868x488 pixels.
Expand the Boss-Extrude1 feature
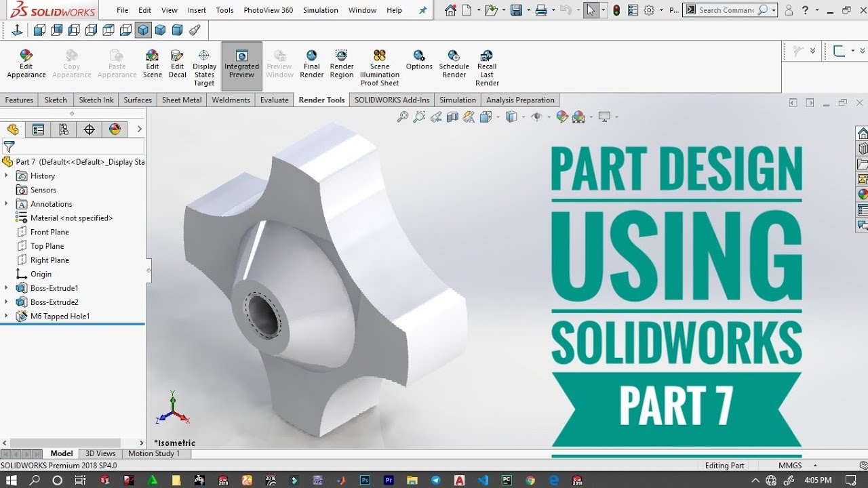(x=7, y=288)
